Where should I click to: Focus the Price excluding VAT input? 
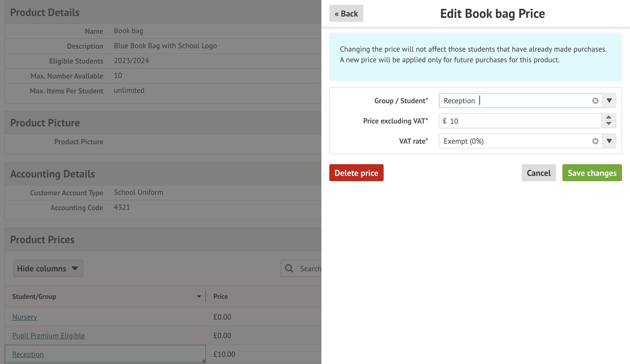(521, 121)
